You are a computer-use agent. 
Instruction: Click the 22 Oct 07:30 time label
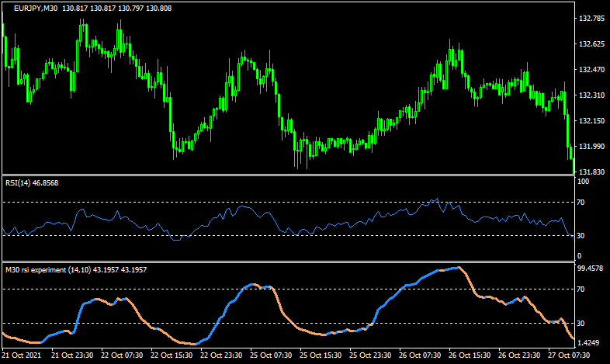tap(122, 355)
